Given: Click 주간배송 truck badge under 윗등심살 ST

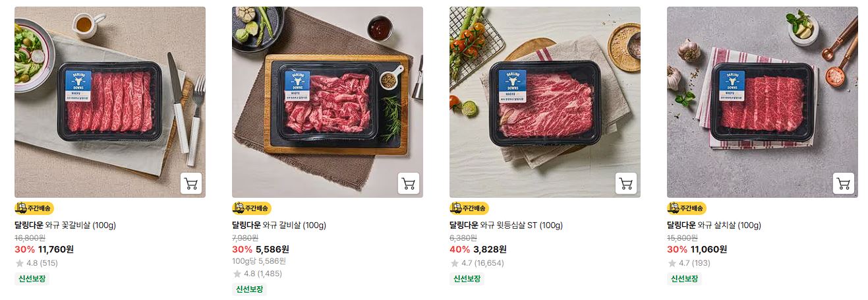Looking at the screenshot, I should 469,208.
